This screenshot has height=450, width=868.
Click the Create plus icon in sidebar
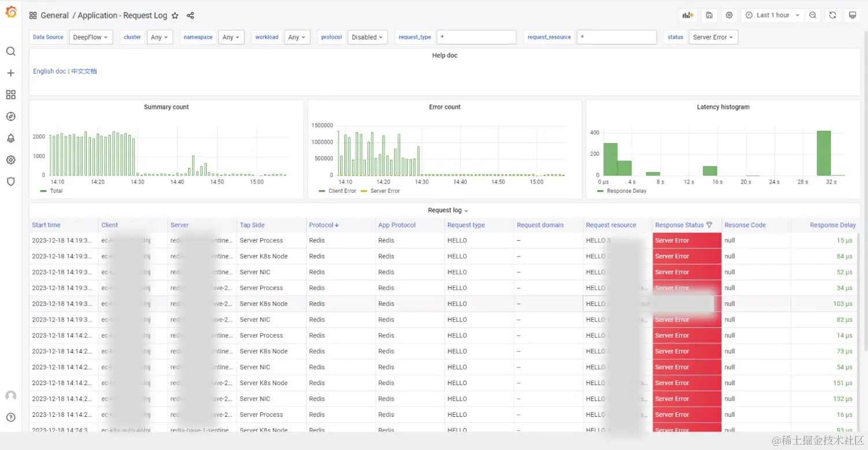10,73
